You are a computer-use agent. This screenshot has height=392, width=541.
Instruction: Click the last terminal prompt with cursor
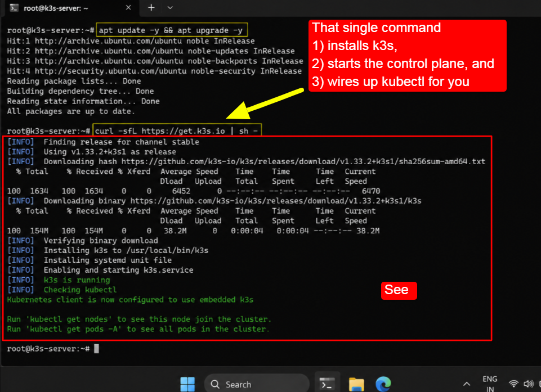(53, 349)
